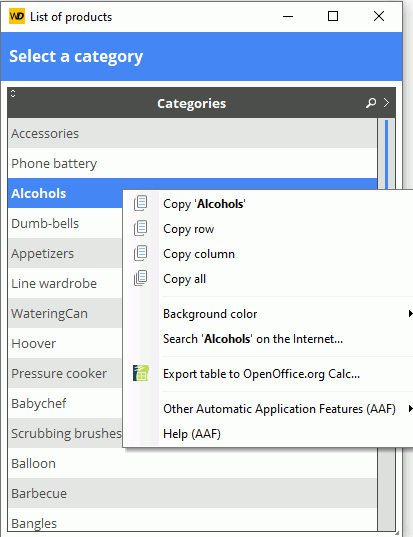Screen dimensions: 413x537
Task: Open the search magnifier in Categories header
Action: click(x=371, y=103)
